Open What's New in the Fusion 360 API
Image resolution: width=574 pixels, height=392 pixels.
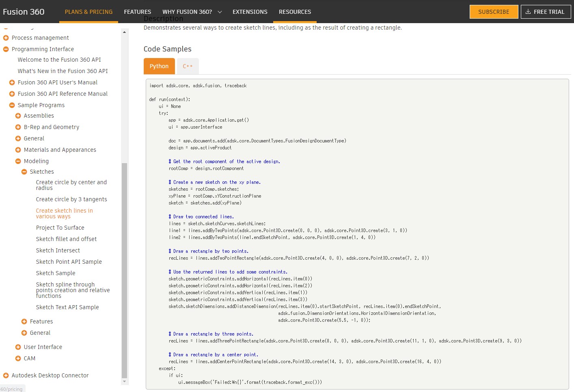pos(63,71)
